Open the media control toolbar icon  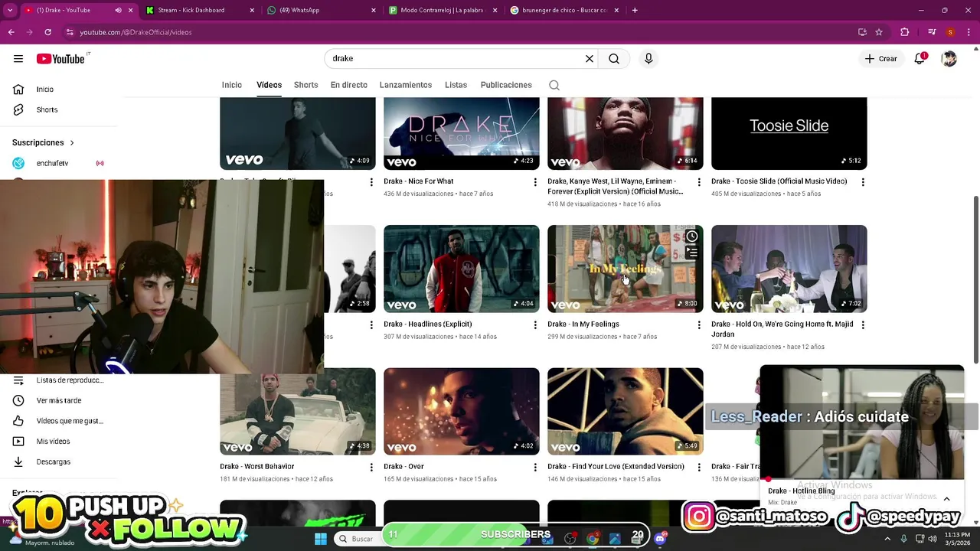pyautogui.click(x=932, y=32)
